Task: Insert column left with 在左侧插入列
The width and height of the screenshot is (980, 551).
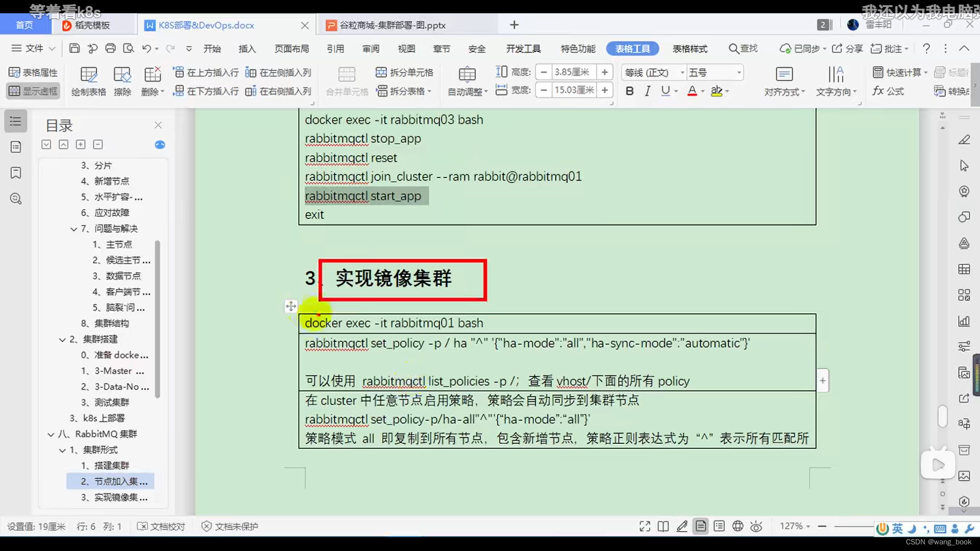Action: click(278, 72)
